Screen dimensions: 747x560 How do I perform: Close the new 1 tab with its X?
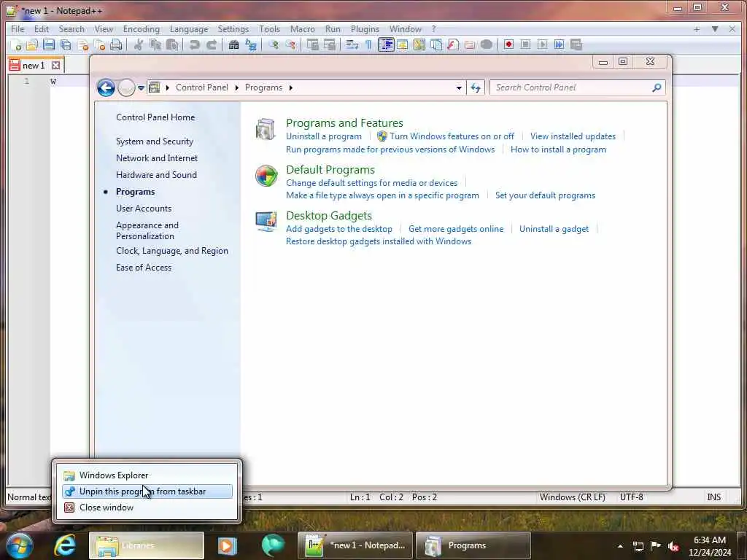click(x=55, y=65)
